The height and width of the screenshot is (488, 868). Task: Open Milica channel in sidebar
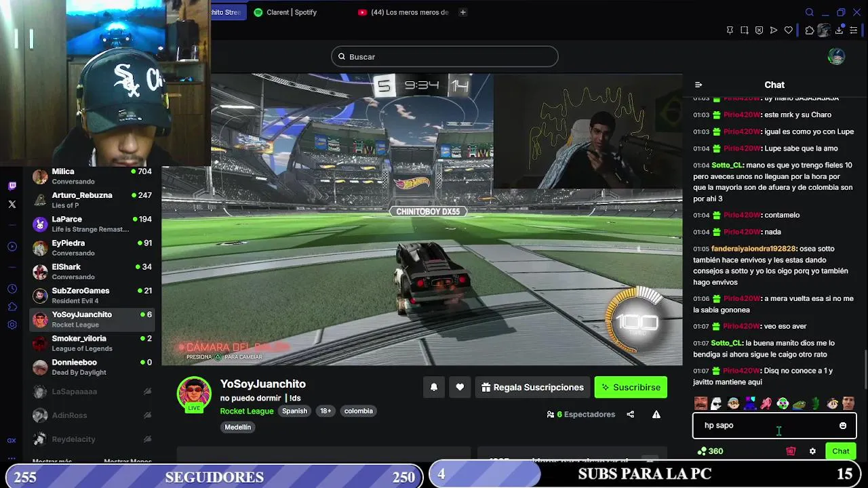(x=92, y=176)
